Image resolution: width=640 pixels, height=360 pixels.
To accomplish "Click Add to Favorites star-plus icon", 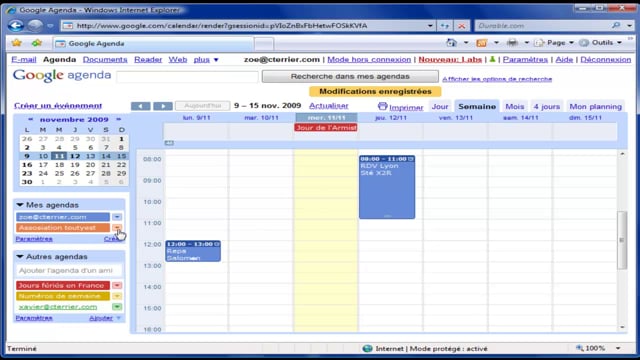I will tap(37, 43).
